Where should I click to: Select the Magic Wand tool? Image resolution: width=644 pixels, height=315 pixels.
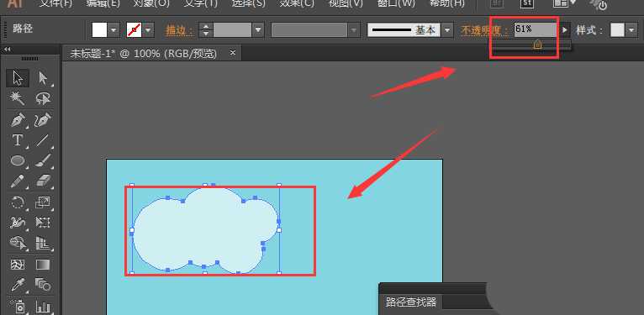(18, 98)
